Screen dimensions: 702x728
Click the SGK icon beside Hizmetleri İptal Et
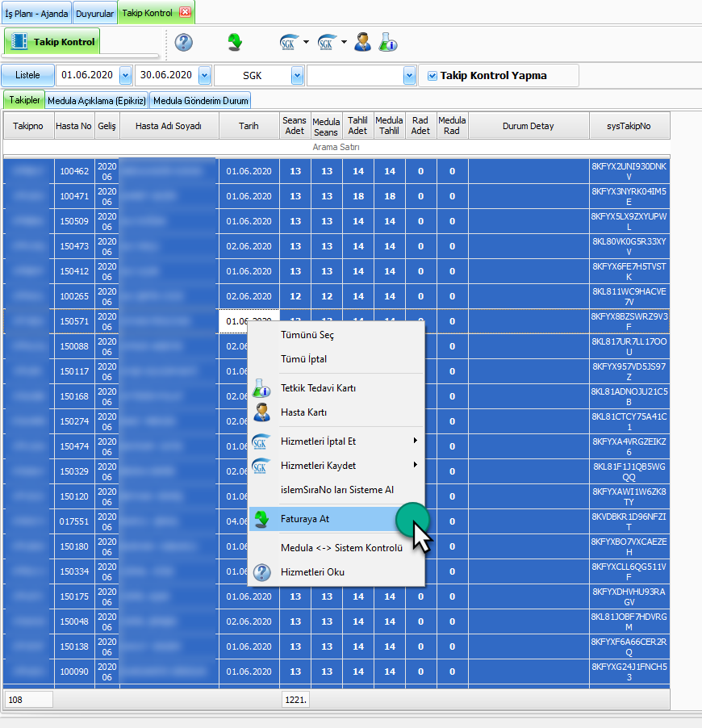[261, 441]
